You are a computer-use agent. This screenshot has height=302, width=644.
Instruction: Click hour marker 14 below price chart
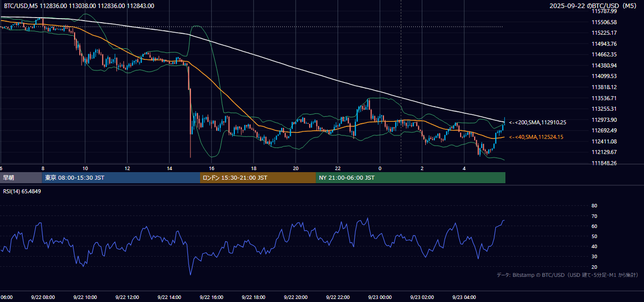[x=169, y=168]
